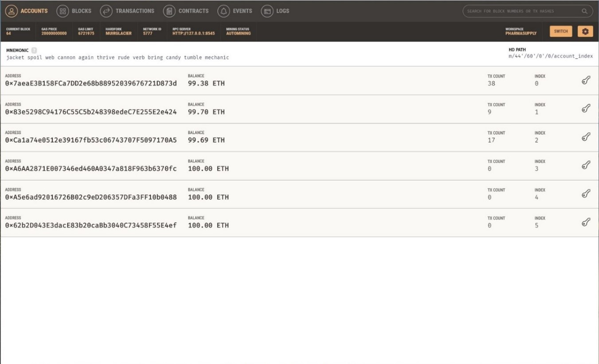Image resolution: width=599 pixels, height=364 pixels.
Task: Show private key for account index 0
Action: coord(586,80)
